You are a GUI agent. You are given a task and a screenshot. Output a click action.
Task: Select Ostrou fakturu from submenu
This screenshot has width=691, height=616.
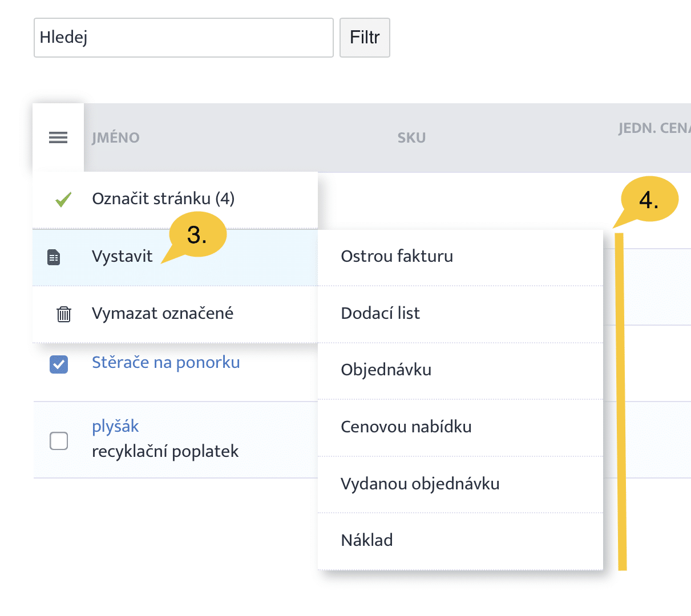tap(397, 257)
